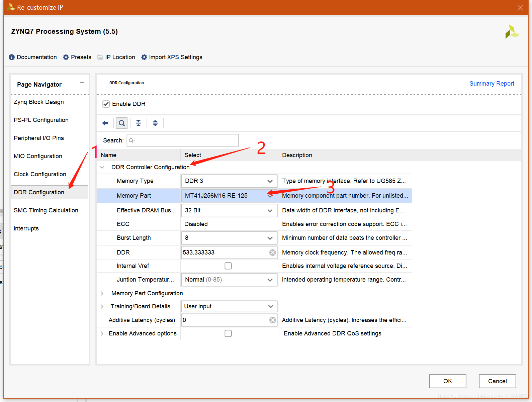Go to Peripheral I/O Pins page
Screen dimensions: 532x402
[x=39, y=138]
